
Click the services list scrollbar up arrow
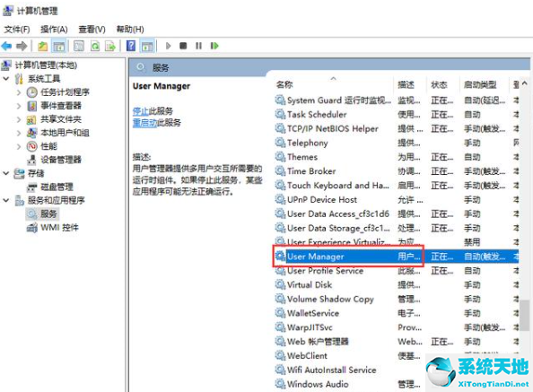click(525, 83)
